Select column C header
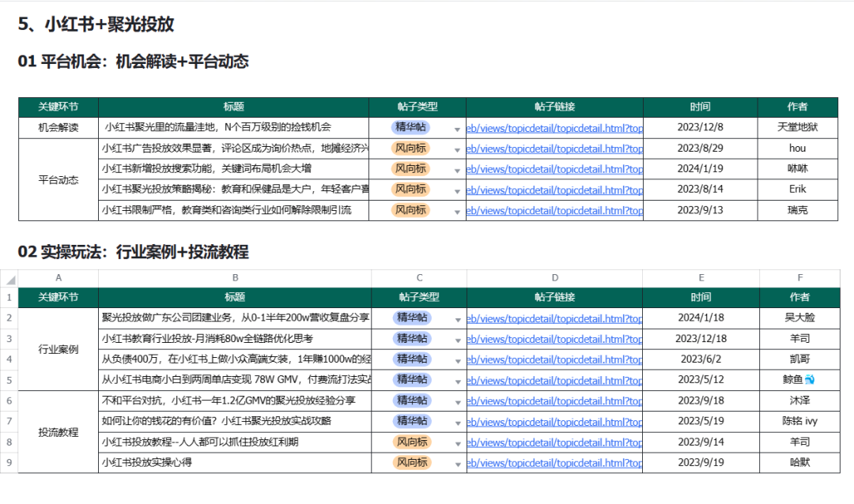 tap(419, 277)
